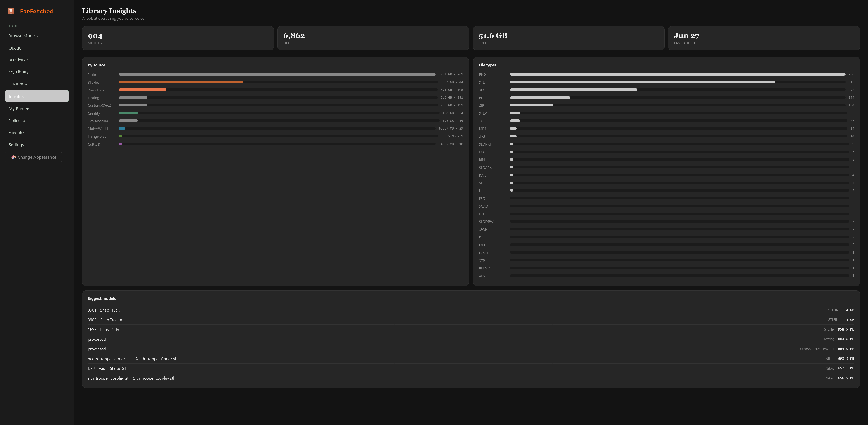Click the palette icon beside Change Appearance
The height and width of the screenshot is (425, 868).
click(x=14, y=157)
